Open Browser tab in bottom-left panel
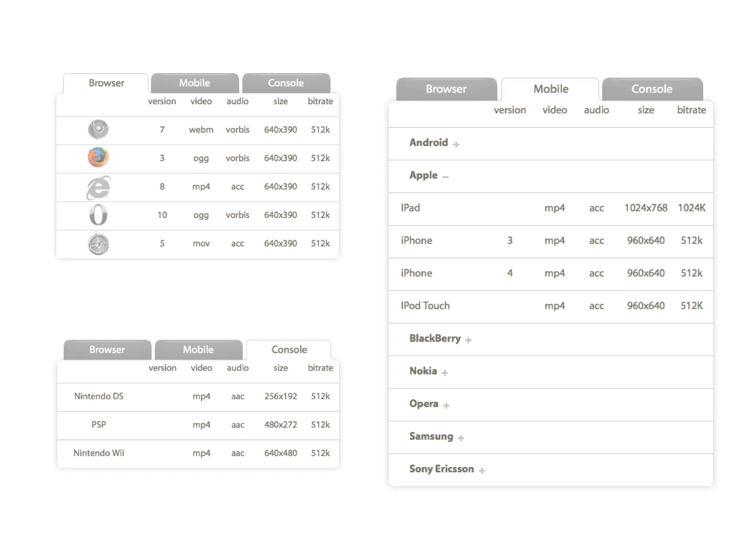The height and width of the screenshot is (560, 747). 107,350
